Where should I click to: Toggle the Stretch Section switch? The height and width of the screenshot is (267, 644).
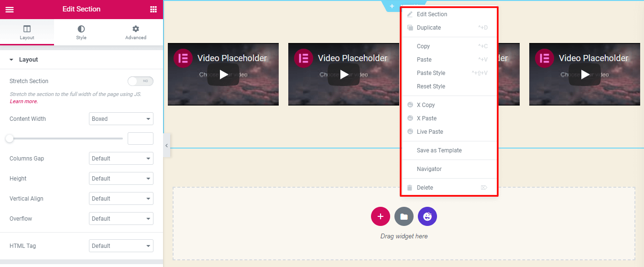coord(141,81)
